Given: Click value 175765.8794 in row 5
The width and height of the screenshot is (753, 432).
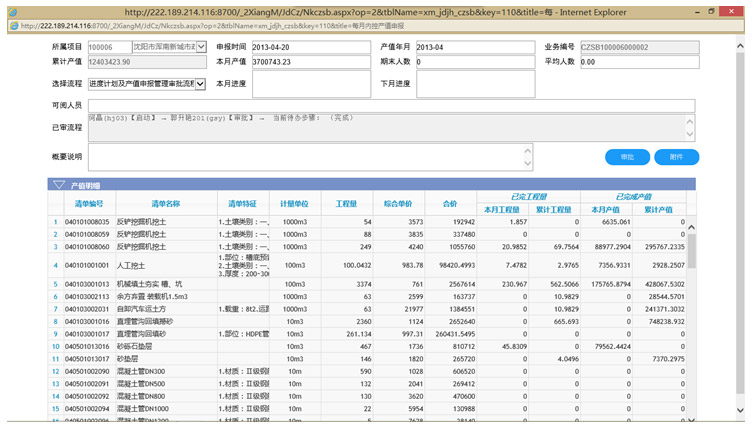Looking at the screenshot, I should coord(611,284).
